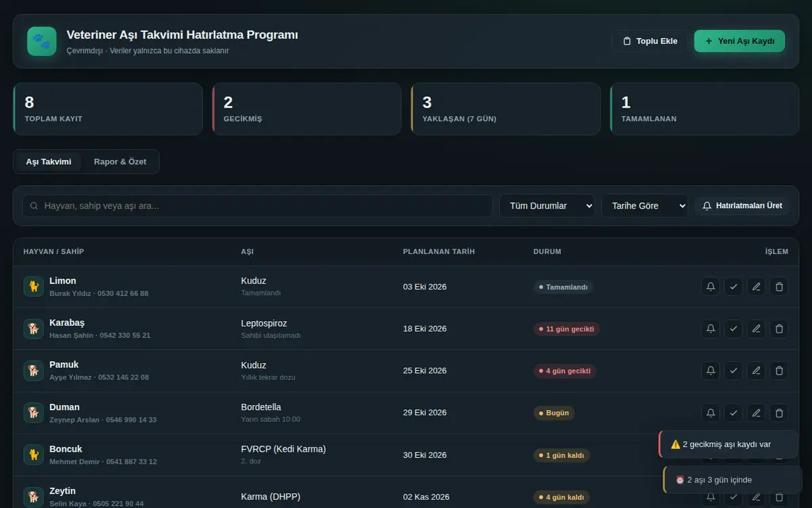Click the vaccine name 'FVRCP (Kedi Karma)'
The height and width of the screenshot is (508, 812).
click(284, 449)
